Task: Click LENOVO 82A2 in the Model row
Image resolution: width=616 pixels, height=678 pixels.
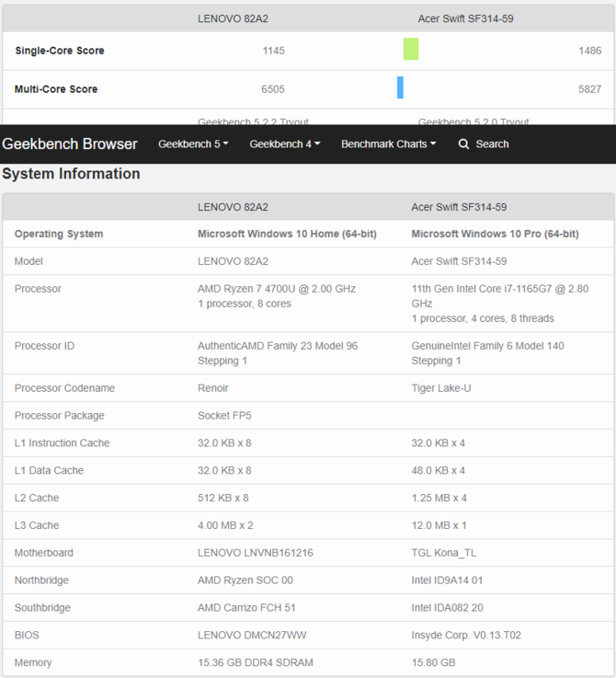Action: click(x=233, y=261)
